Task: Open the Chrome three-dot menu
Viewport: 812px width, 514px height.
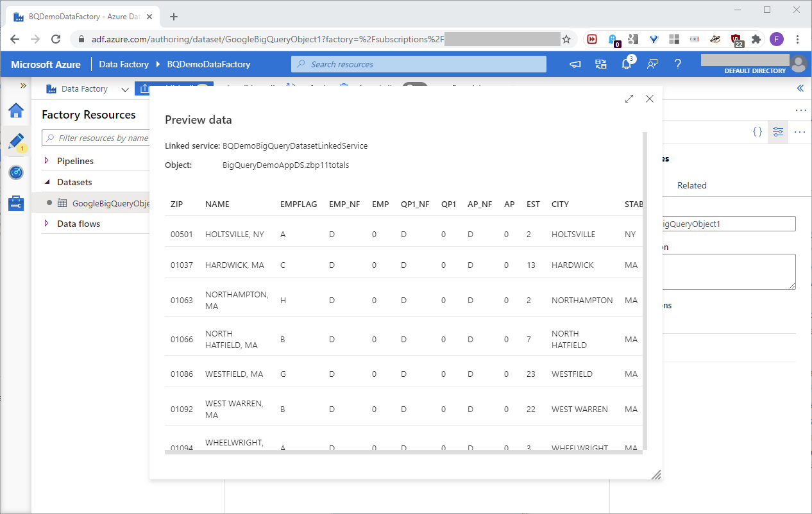Action: (797, 39)
